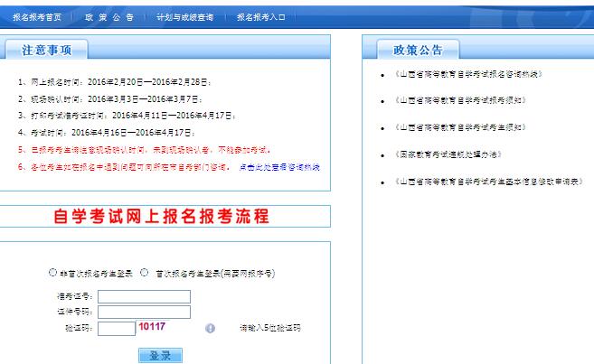Open 《国家教育考试违规处理办法》 link

point(448,154)
